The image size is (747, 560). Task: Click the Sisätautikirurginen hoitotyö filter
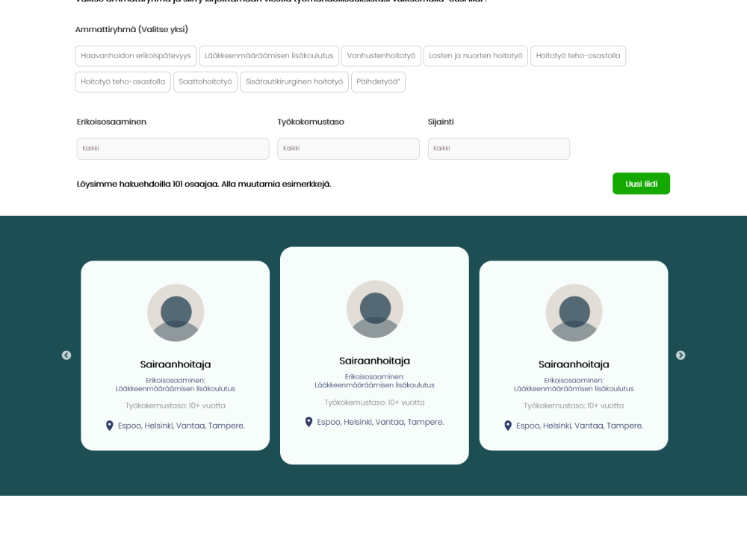294,81
